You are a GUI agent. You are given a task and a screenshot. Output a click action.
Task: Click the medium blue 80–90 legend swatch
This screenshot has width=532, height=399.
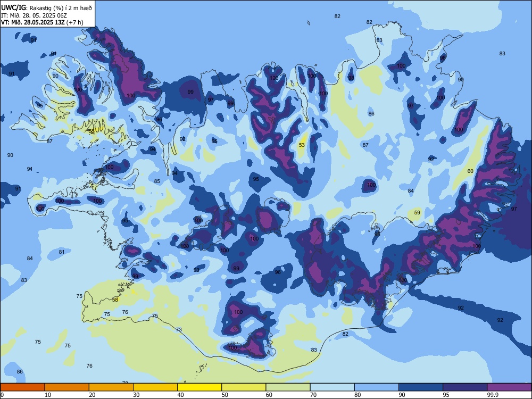click(x=377, y=387)
